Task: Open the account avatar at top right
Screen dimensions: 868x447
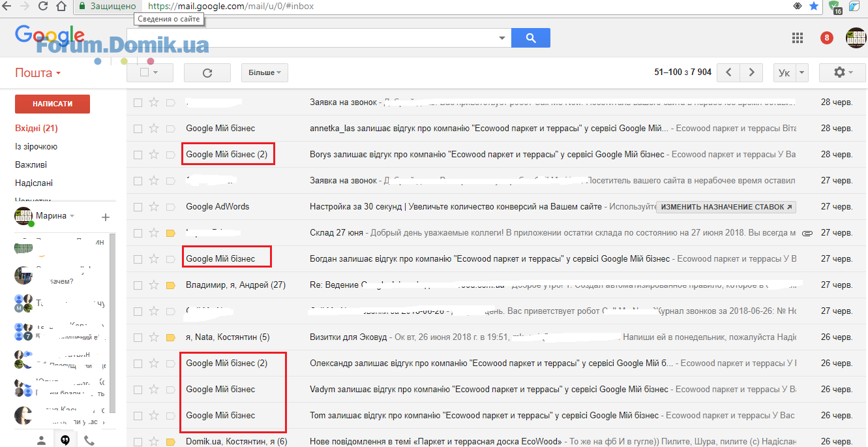Action: (x=856, y=38)
